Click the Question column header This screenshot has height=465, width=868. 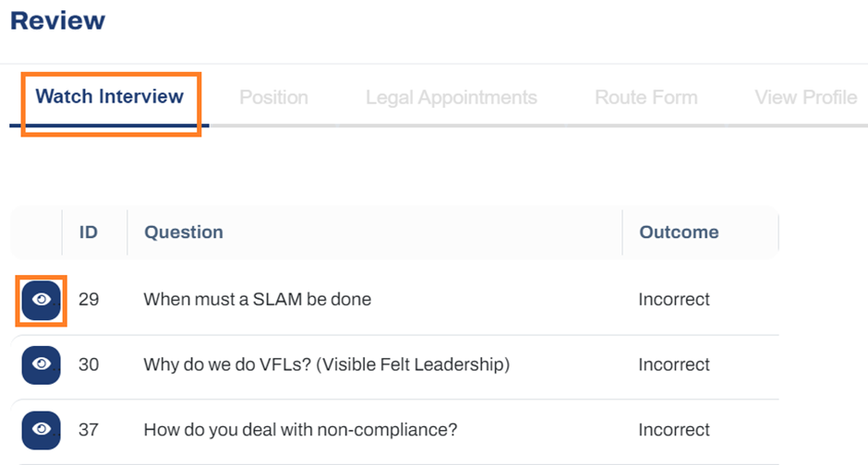point(184,232)
